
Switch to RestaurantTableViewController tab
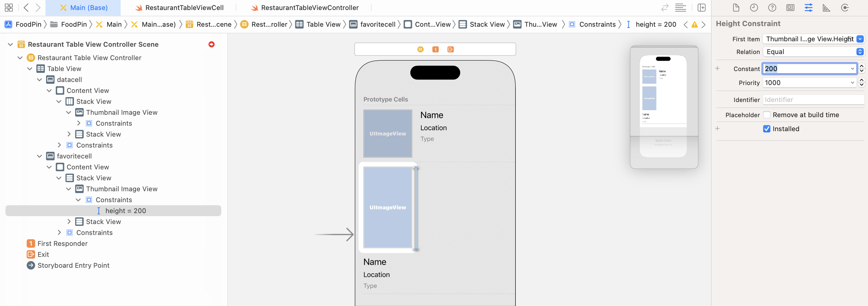tap(309, 8)
